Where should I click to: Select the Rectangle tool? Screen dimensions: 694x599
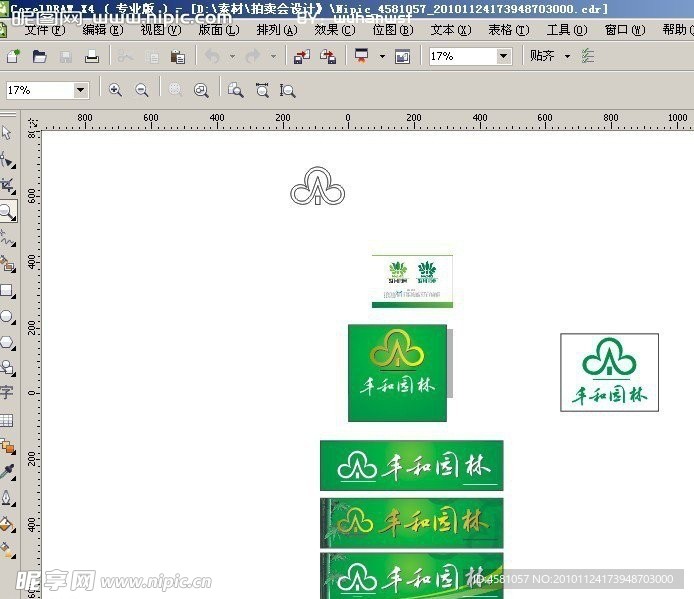(8, 291)
